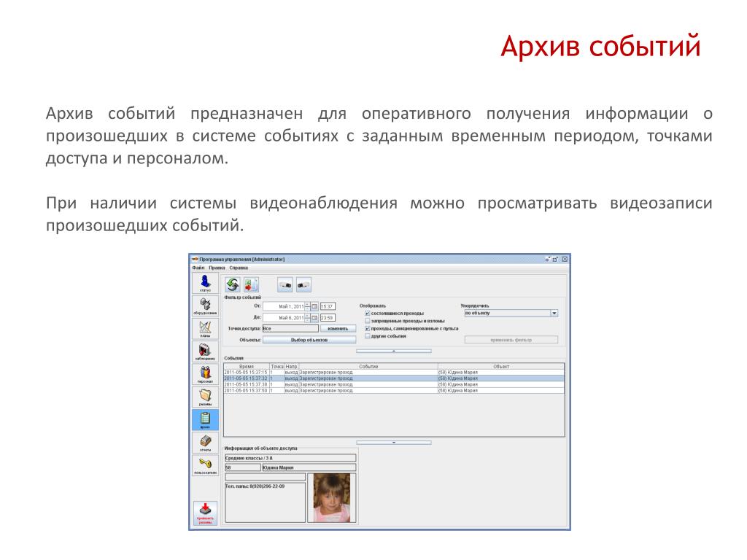Open the Пользователи key icon
747x560 pixels.
[205, 466]
